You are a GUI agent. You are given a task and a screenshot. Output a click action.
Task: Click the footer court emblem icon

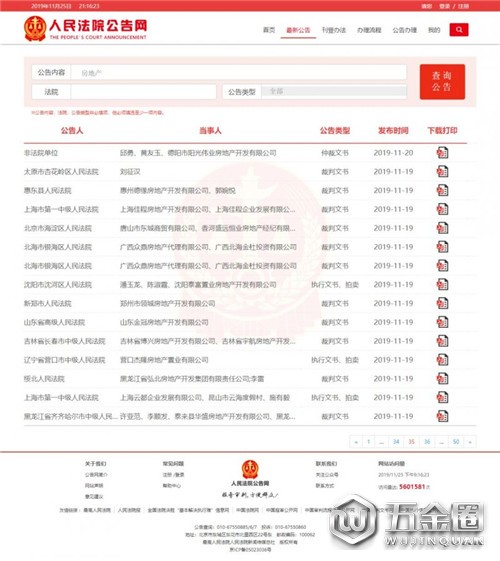coord(250,469)
